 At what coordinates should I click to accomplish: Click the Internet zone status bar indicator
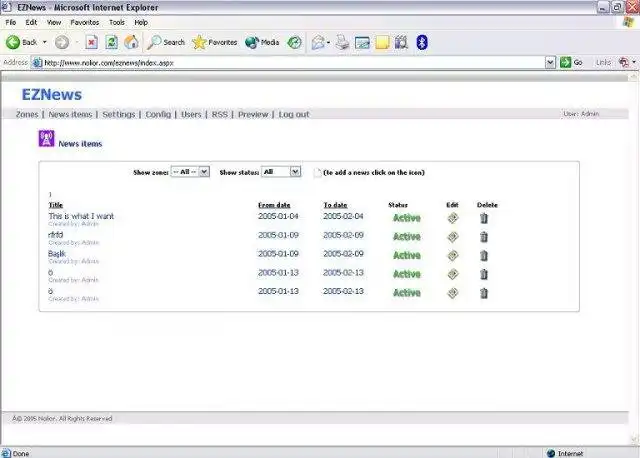565,453
